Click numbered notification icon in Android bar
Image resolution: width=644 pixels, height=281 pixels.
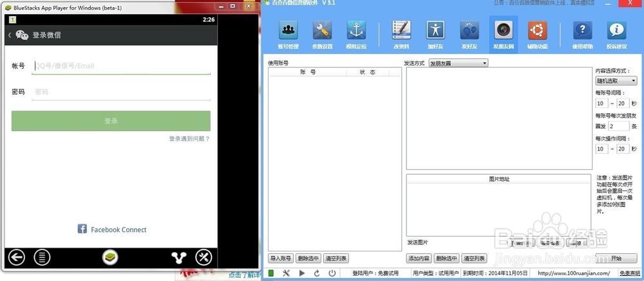[x=12, y=19]
